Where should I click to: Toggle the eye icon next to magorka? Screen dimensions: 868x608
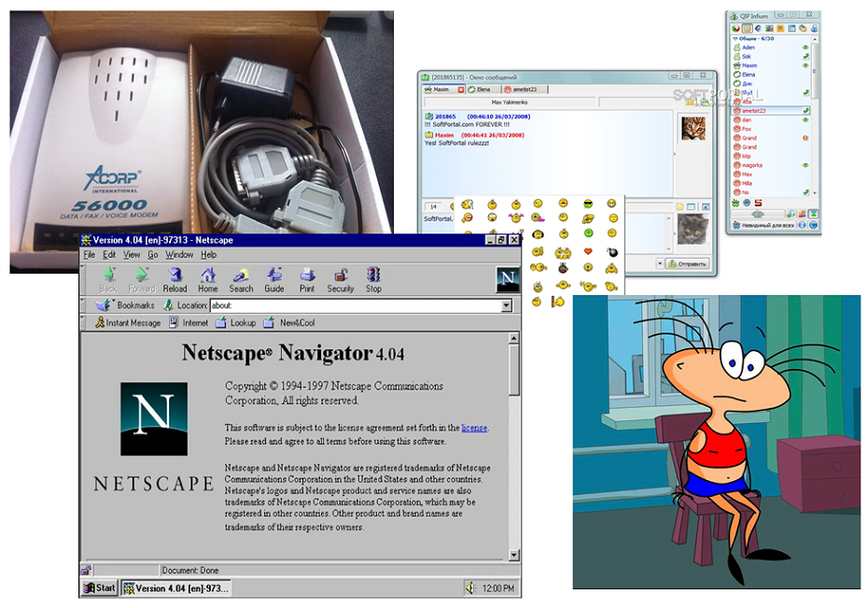(x=805, y=165)
